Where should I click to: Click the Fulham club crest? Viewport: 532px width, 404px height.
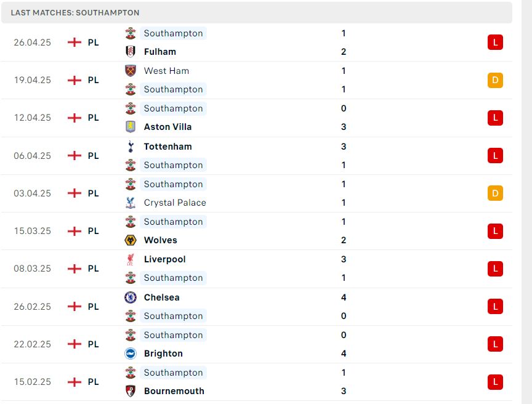click(131, 52)
